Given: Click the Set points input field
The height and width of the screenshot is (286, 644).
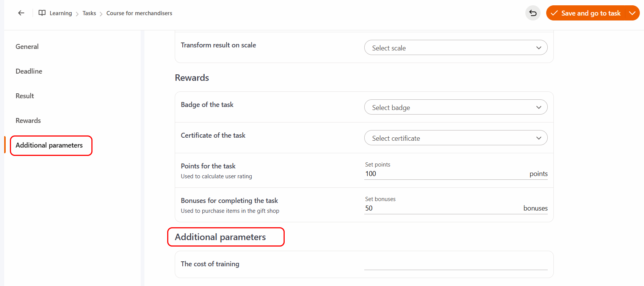Looking at the screenshot, I should 443,174.
